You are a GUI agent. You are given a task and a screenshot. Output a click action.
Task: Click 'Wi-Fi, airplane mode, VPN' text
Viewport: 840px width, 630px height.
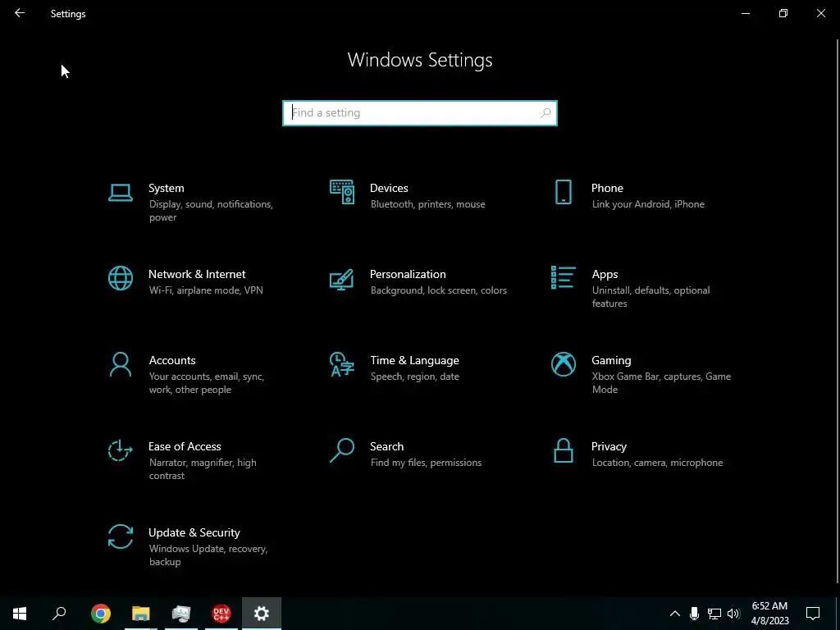coord(206,290)
